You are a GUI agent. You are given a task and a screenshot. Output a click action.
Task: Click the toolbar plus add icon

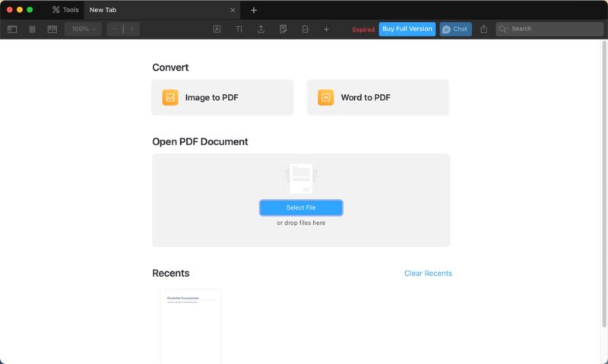tap(326, 29)
